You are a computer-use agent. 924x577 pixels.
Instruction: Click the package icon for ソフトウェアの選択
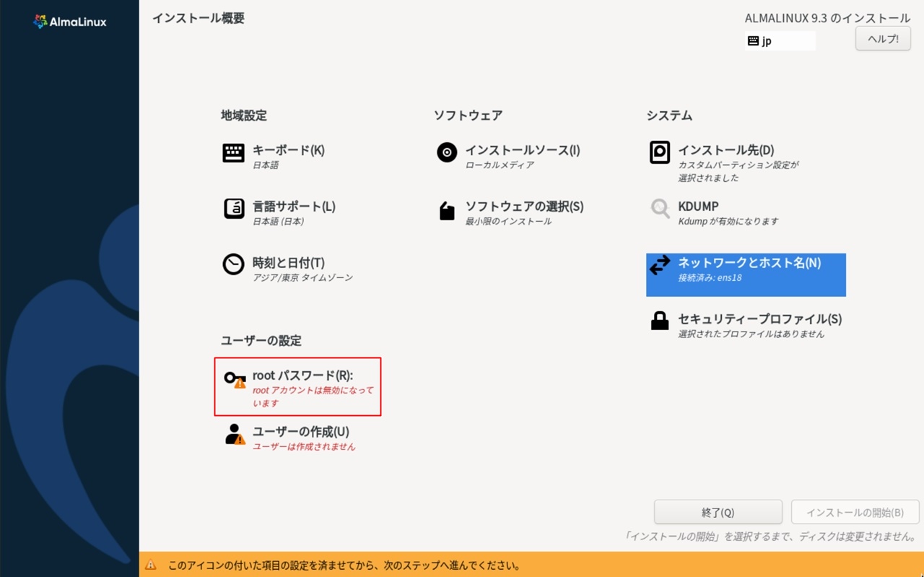pos(447,211)
